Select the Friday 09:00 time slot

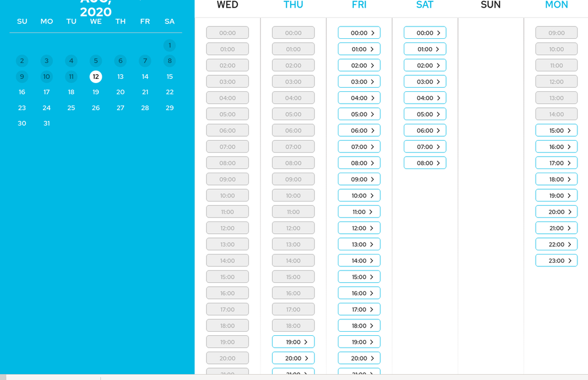pos(359,179)
